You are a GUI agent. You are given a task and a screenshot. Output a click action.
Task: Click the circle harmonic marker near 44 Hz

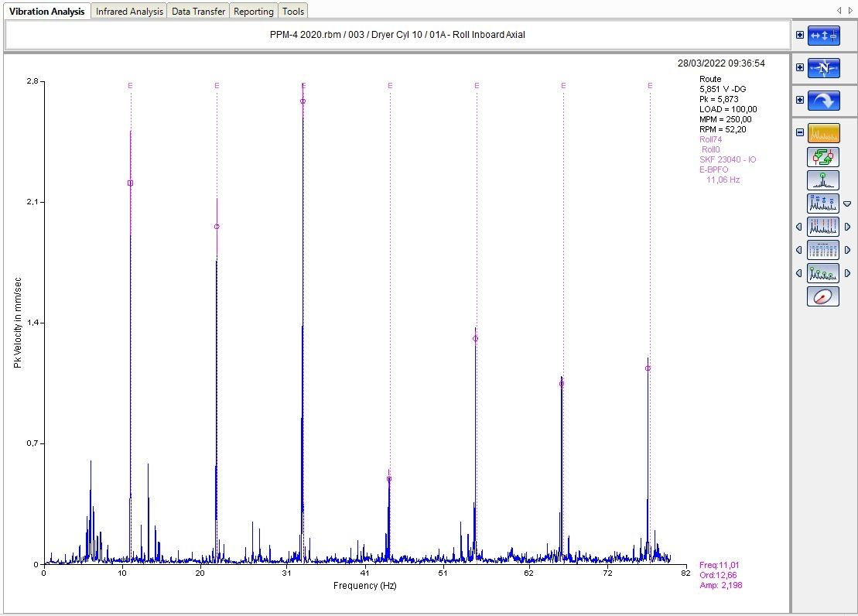[x=389, y=479]
